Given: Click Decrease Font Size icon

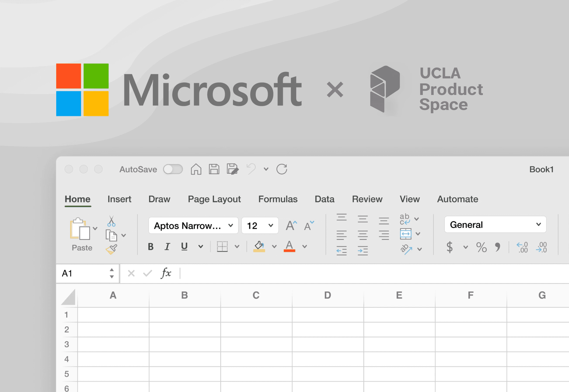Looking at the screenshot, I should [309, 225].
